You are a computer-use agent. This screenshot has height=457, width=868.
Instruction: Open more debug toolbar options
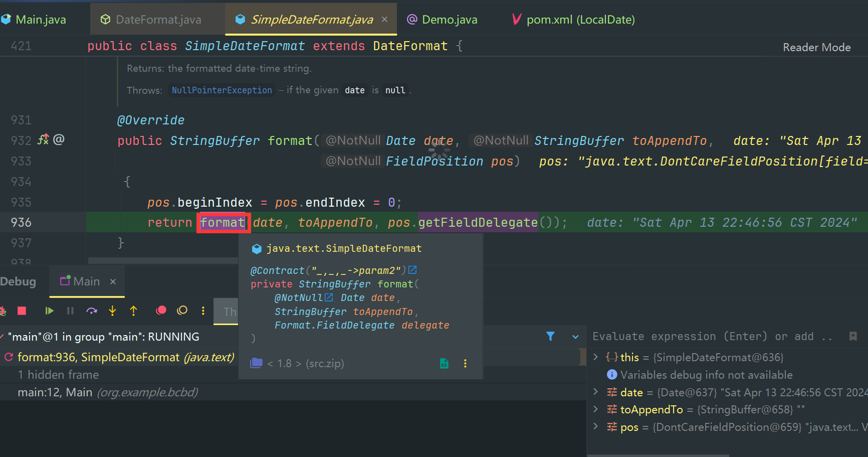point(203,311)
